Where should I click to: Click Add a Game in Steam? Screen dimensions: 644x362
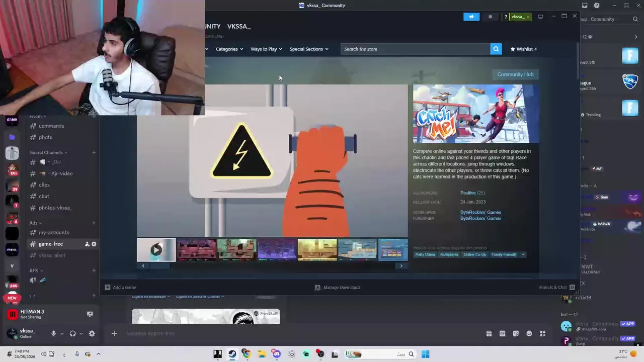121,288
